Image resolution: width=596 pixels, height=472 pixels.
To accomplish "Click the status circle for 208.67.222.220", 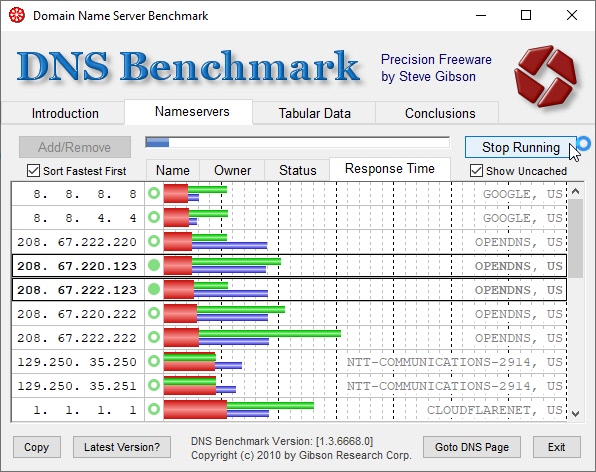I will point(154,241).
